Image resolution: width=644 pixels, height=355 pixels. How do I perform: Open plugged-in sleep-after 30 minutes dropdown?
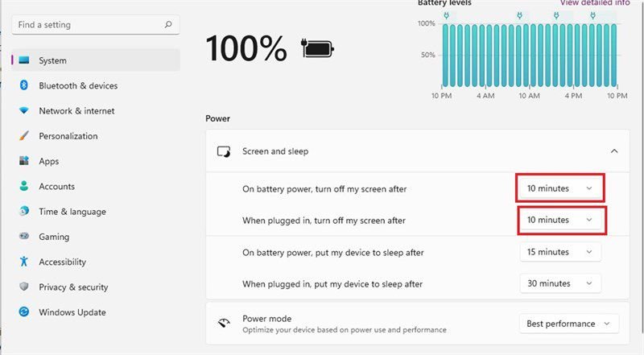click(x=560, y=283)
